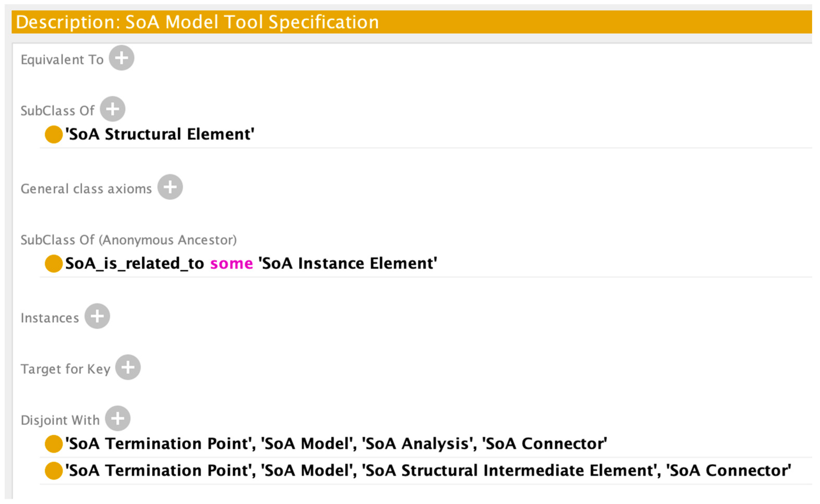Screen dimensions: 820x504
Task: Add a Disjoint With class
Action: 117,418
